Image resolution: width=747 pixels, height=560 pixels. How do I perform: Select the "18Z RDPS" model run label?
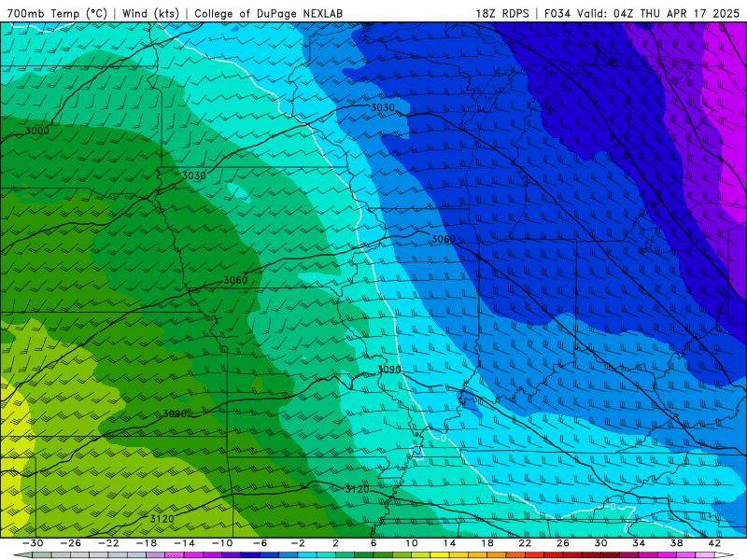[x=502, y=13]
